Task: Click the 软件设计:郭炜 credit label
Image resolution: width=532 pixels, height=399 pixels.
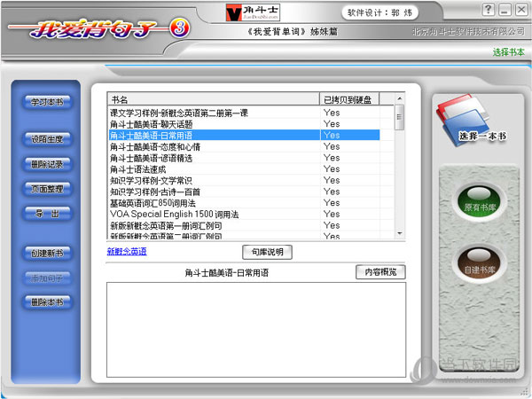Action: tap(379, 13)
